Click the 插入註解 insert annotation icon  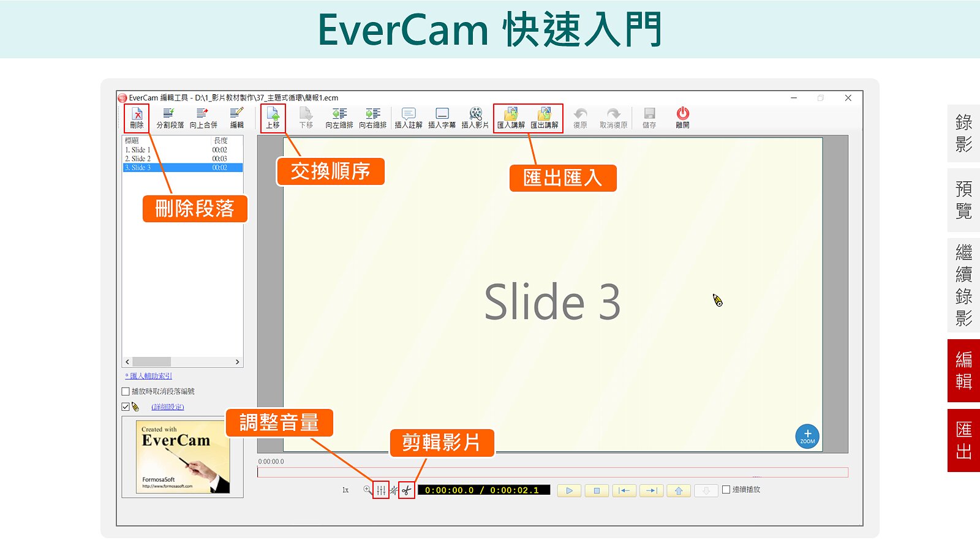coord(409,117)
